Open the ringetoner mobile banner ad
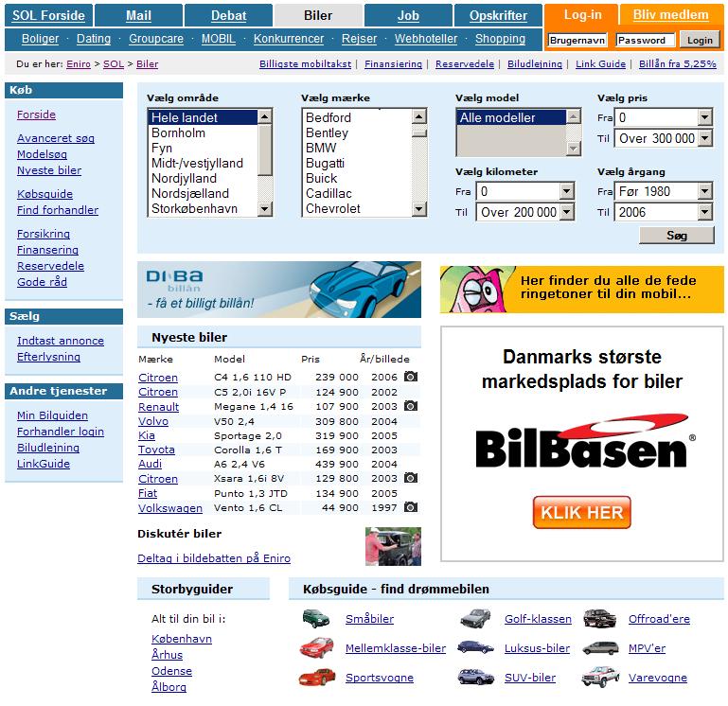Screen dimensions: 728x706 click(x=582, y=290)
